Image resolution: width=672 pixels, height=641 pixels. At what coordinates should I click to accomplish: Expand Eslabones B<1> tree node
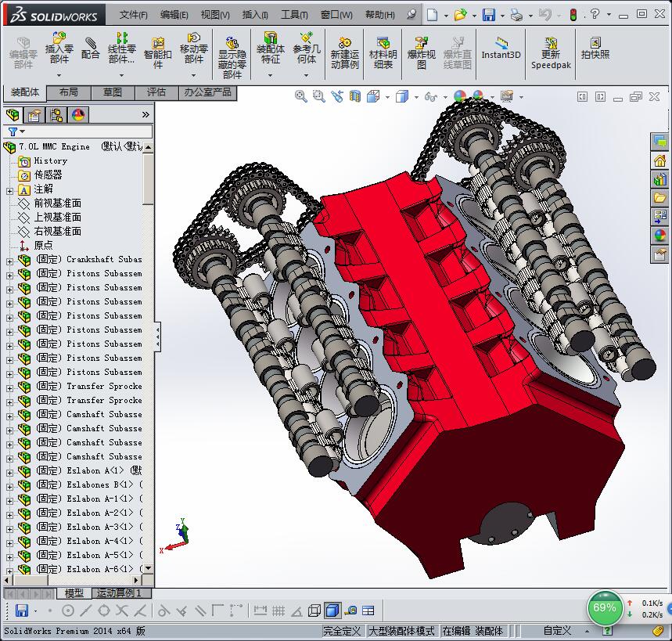coord(10,487)
